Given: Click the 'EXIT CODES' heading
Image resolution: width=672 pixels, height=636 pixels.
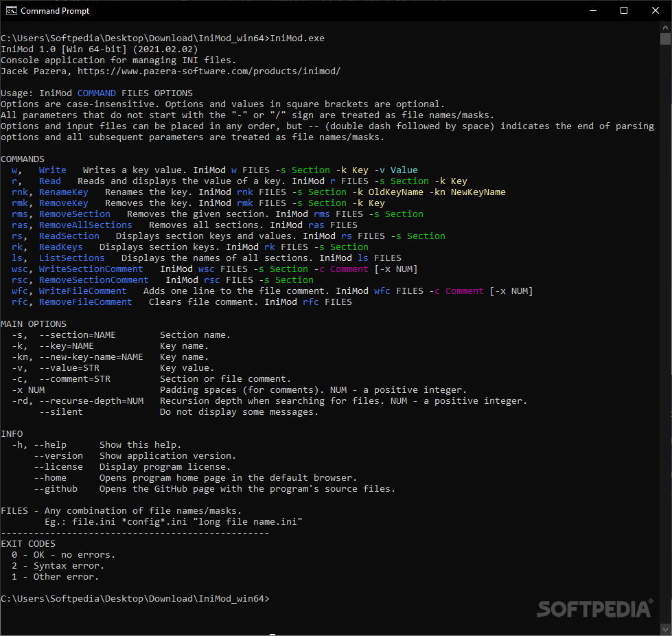Looking at the screenshot, I should tap(28, 544).
